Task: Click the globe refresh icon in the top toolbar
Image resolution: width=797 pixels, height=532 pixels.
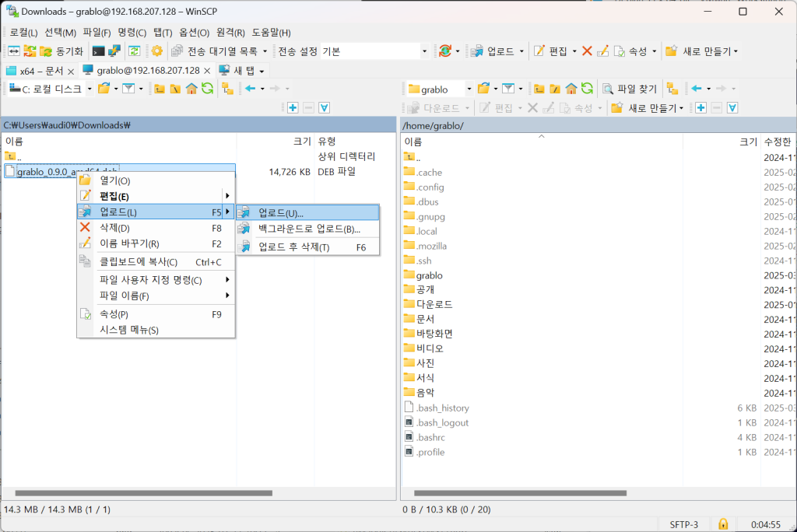Action: 445,51
